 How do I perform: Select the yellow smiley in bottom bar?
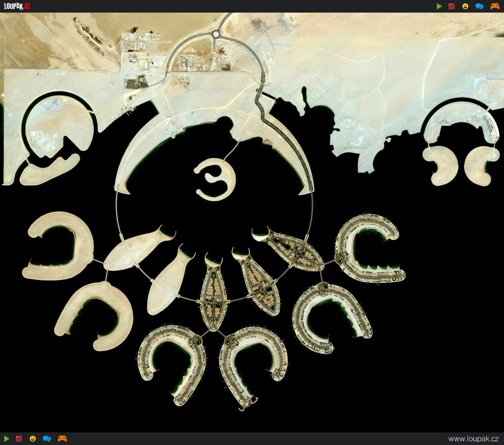33,439
